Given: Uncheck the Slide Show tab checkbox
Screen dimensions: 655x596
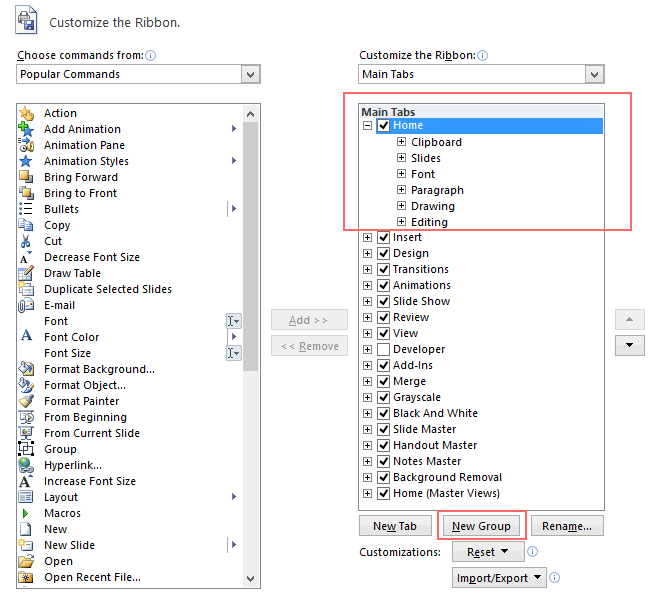Looking at the screenshot, I should (x=384, y=301).
